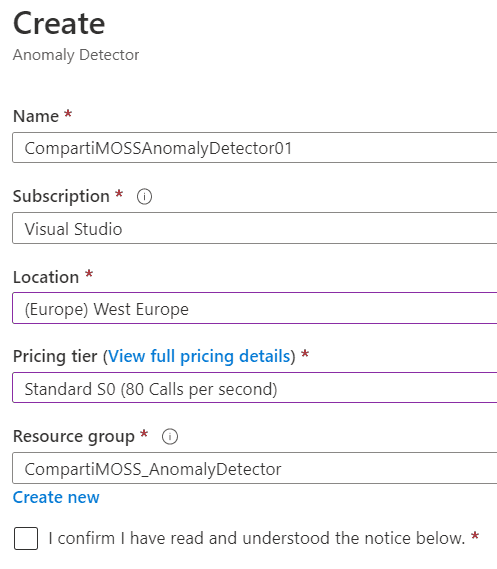Click the Subscription field label
The height and width of the screenshot is (569, 497).
coord(61,196)
